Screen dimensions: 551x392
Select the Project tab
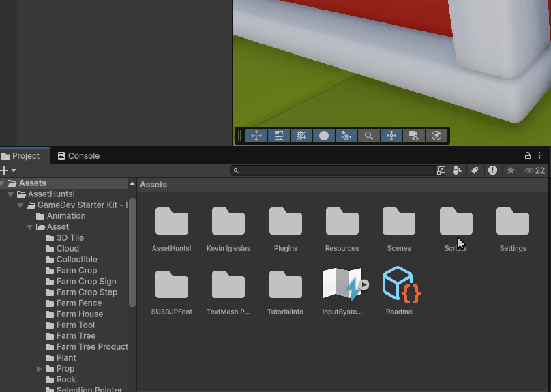tap(21, 156)
